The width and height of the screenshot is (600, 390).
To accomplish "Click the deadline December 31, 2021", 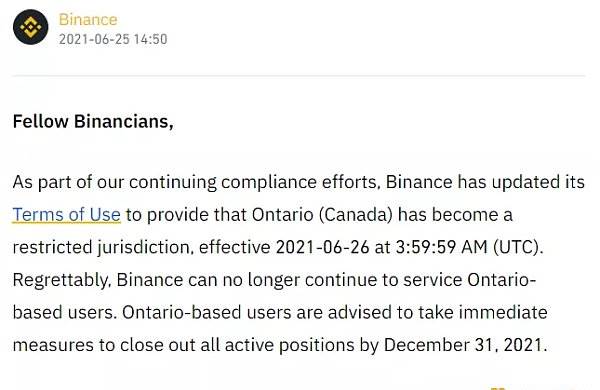I will tap(465, 345).
